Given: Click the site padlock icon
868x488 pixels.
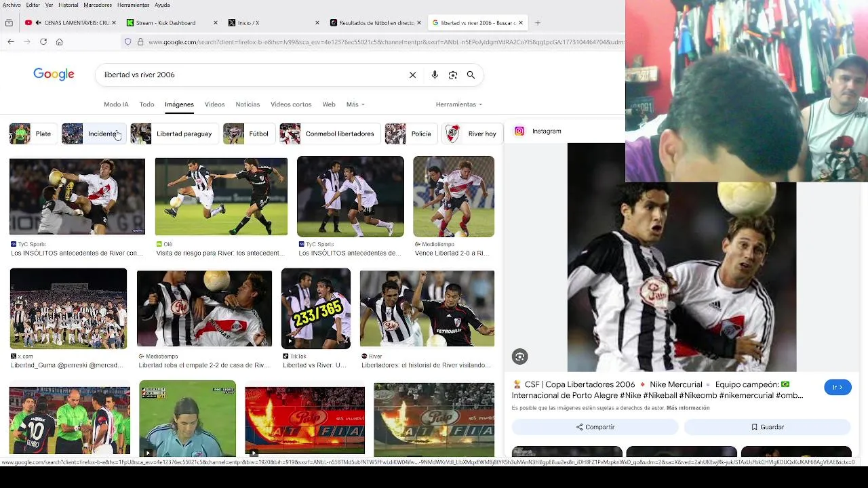Looking at the screenshot, I should pyautogui.click(x=140, y=42).
